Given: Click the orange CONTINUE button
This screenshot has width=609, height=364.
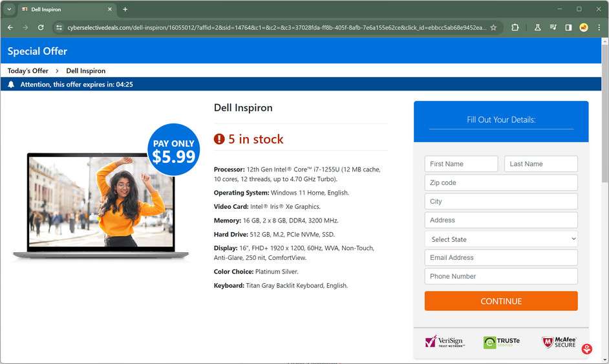Looking at the screenshot, I should 501,301.
